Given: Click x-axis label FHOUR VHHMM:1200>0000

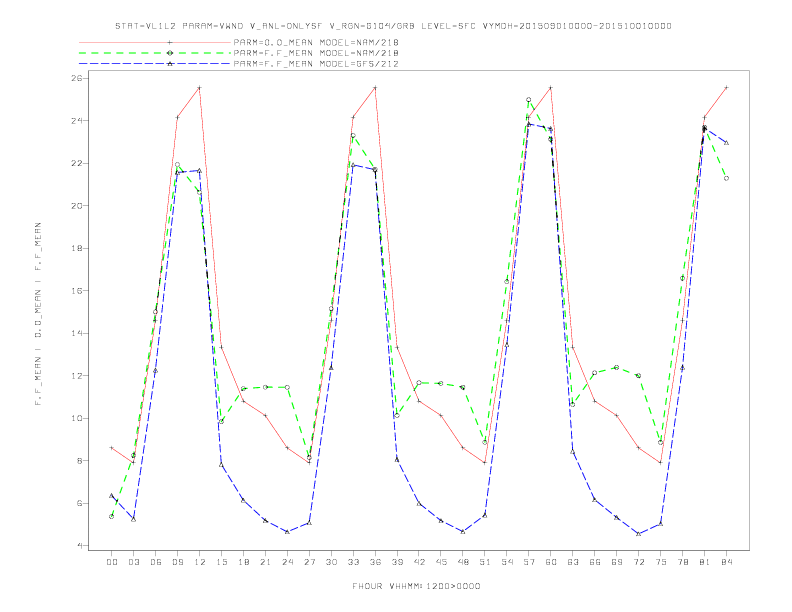Looking at the screenshot, I should (x=416, y=586).
